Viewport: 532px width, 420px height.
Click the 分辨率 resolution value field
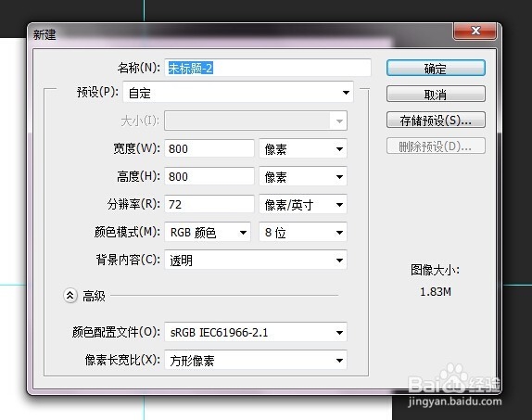click(x=209, y=204)
